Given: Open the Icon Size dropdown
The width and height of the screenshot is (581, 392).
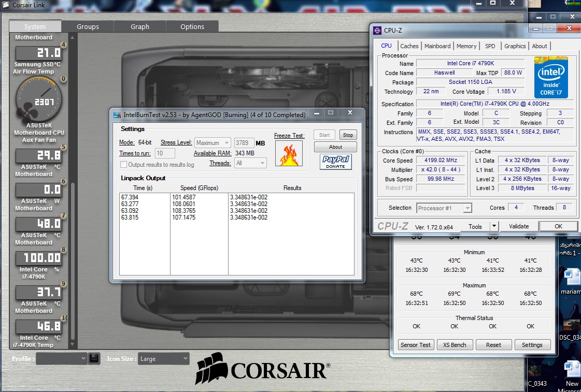Looking at the screenshot, I should [x=164, y=358].
